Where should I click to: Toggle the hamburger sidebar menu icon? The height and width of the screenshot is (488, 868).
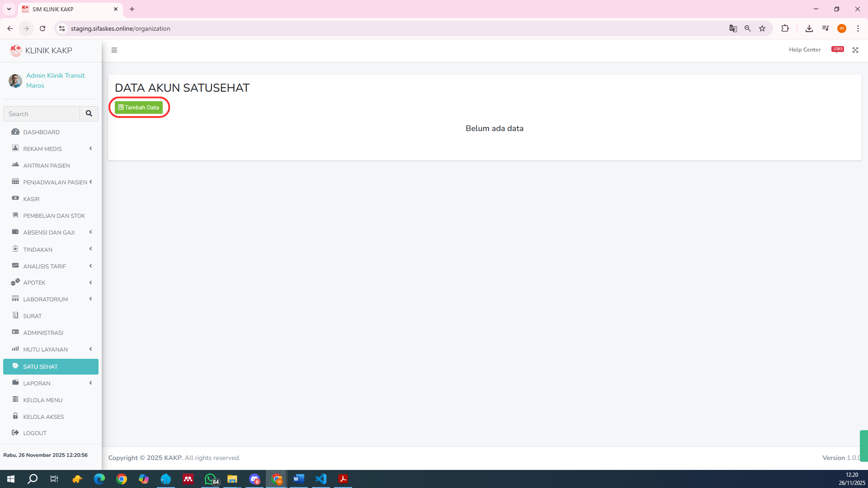pos(114,50)
